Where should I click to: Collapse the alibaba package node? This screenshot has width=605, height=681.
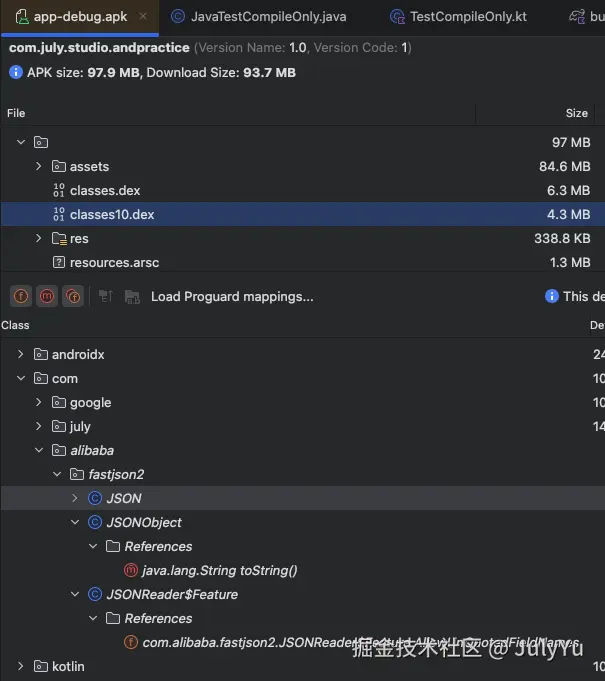[x=39, y=450]
